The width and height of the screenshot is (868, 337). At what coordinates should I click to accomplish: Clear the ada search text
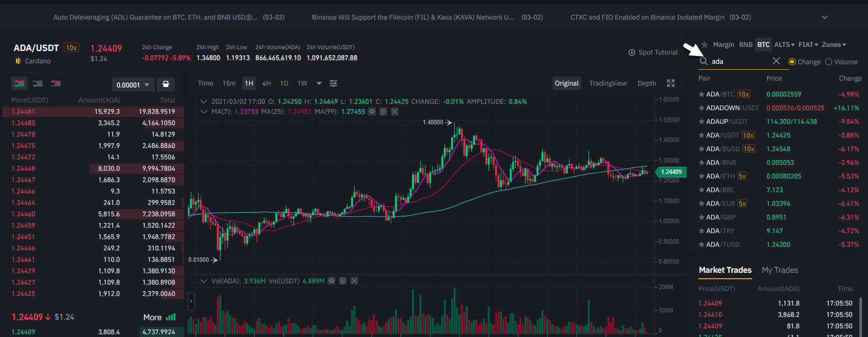[776, 61]
